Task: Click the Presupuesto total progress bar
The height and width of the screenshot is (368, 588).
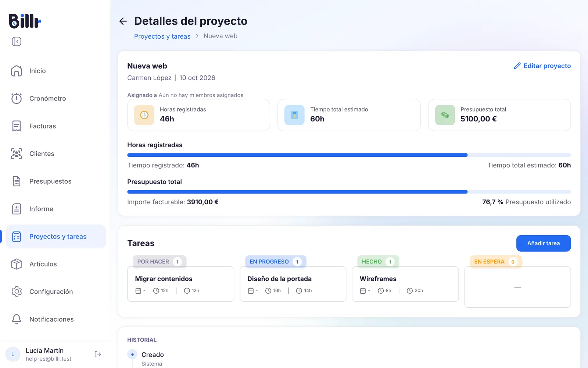Action: click(349, 192)
